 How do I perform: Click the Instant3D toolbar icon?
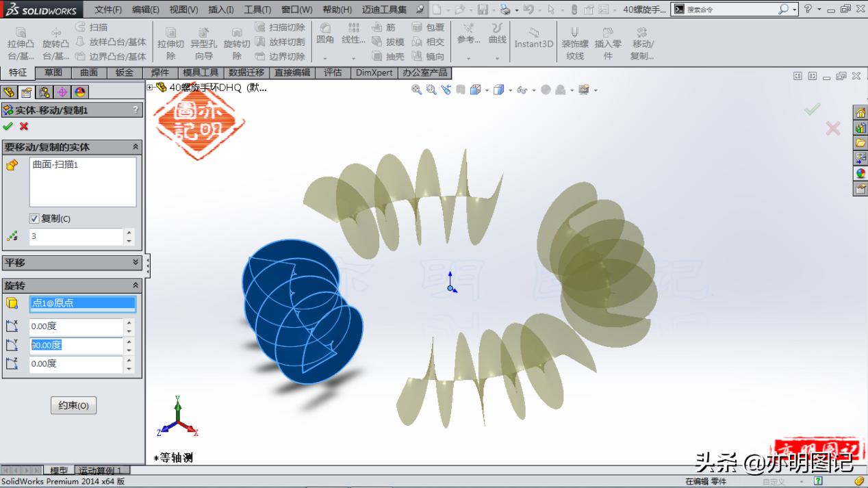534,41
